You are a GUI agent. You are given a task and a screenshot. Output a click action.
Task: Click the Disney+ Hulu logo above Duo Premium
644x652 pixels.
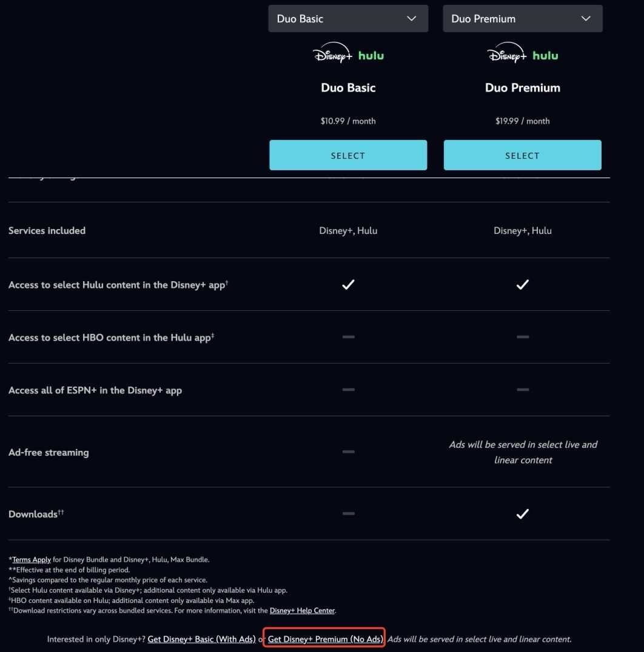tap(522, 55)
